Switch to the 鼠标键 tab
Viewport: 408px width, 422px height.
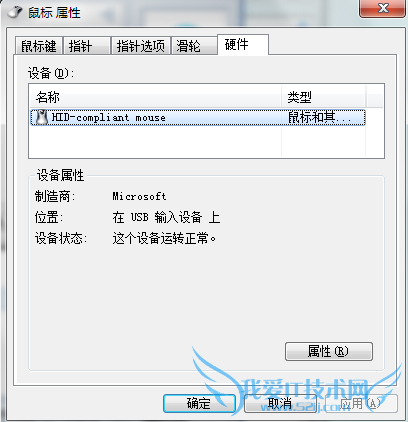pyautogui.click(x=39, y=46)
